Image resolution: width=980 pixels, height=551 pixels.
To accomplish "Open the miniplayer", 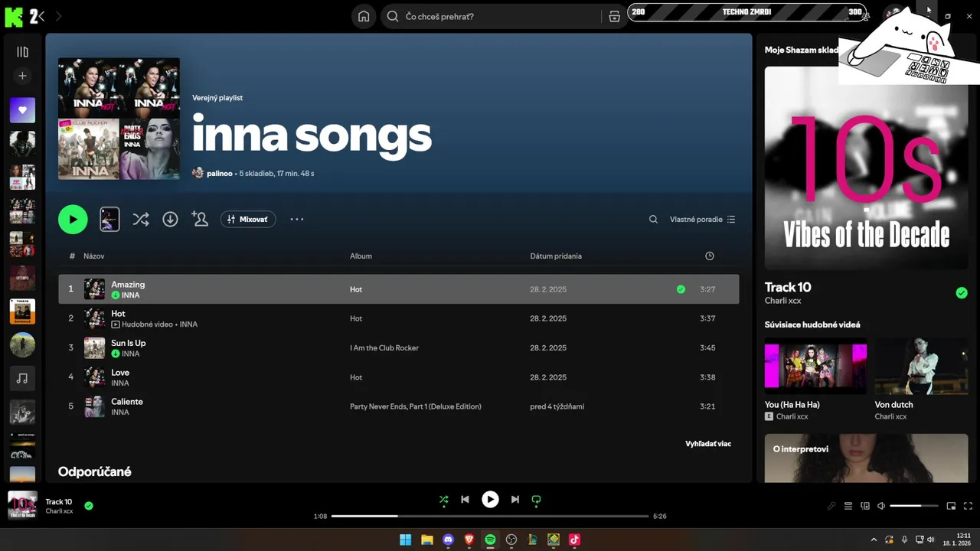I will (951, 506).
